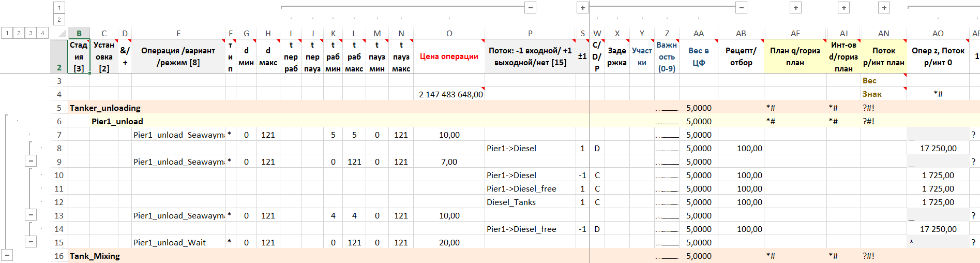980x263 pixels.
Task: Select row 5 header
Action: click(59, 108)
